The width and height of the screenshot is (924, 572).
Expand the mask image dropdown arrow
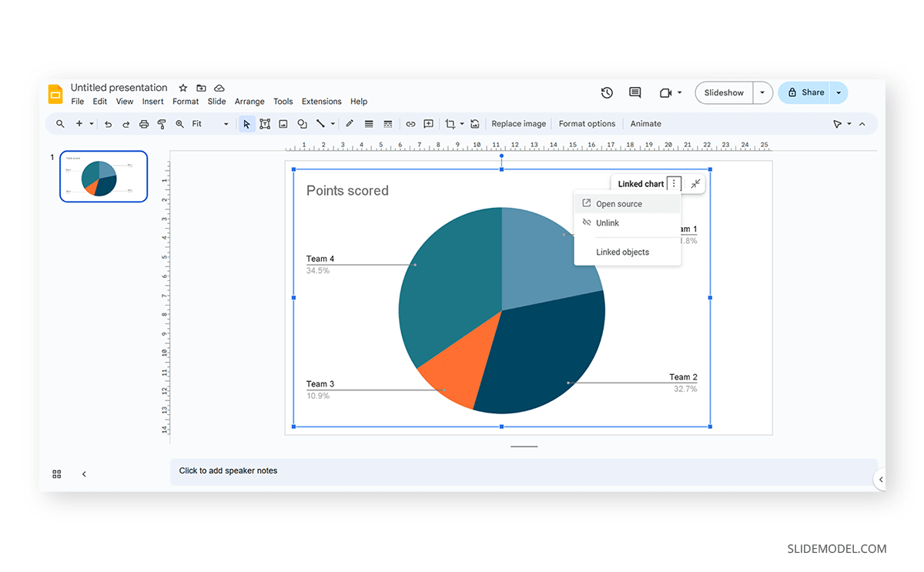[462, 124]
